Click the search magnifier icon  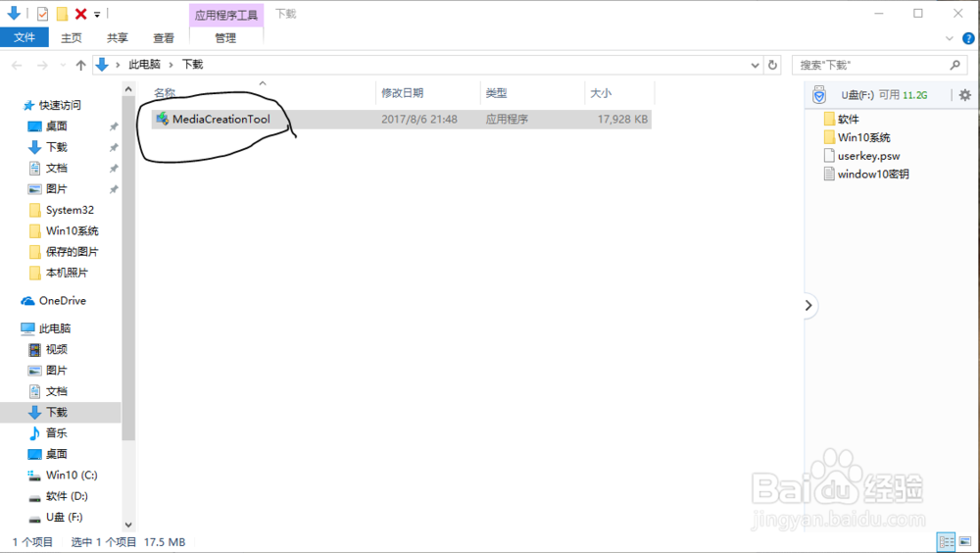click(955, 65)
